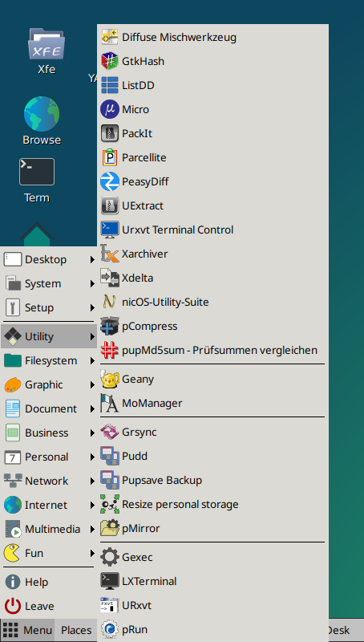This screenshot has height=642, width=364.
Task: Click the Micro mu symbol icon
Action: (110, 109)
